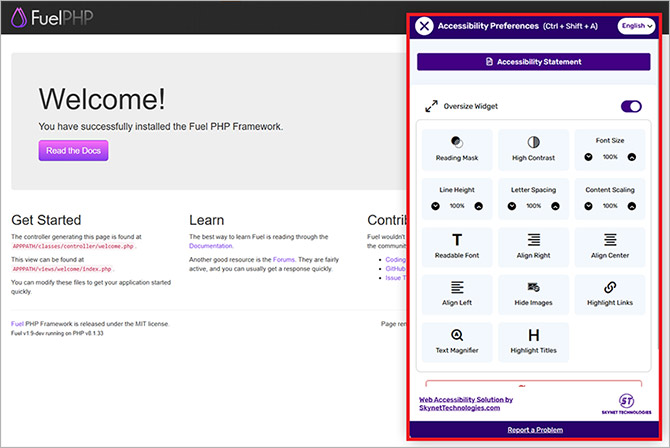Click the Welcome! heading
The image size is (670, 448).
click(x=102, y=99)
